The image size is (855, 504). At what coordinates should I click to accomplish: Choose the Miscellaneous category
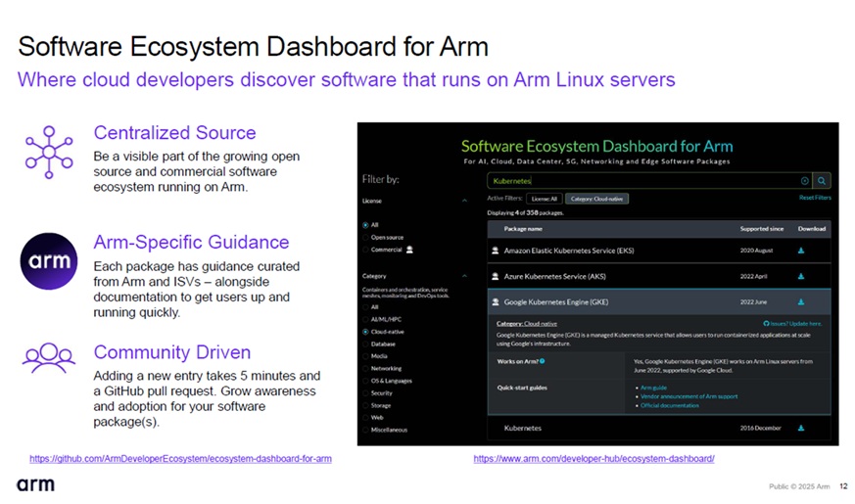pyautogui.click(x=365, y=430)
